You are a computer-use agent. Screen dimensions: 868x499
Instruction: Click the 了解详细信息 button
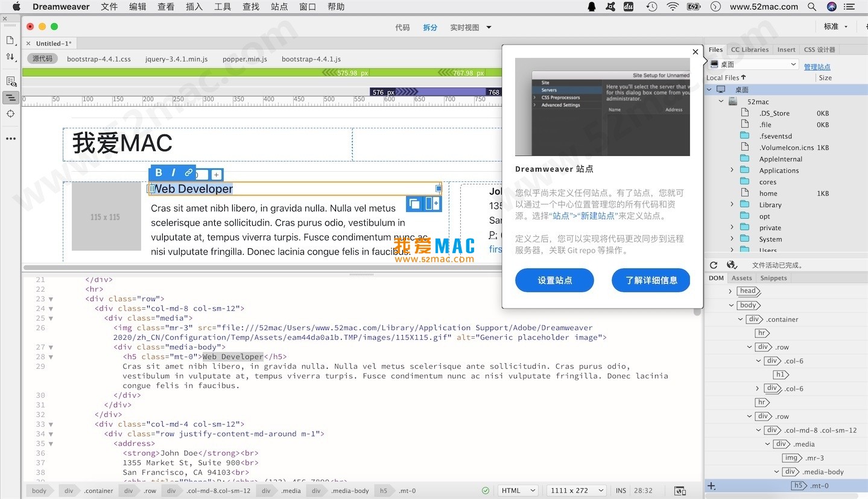pyautogui.click(x=651, y=280)
